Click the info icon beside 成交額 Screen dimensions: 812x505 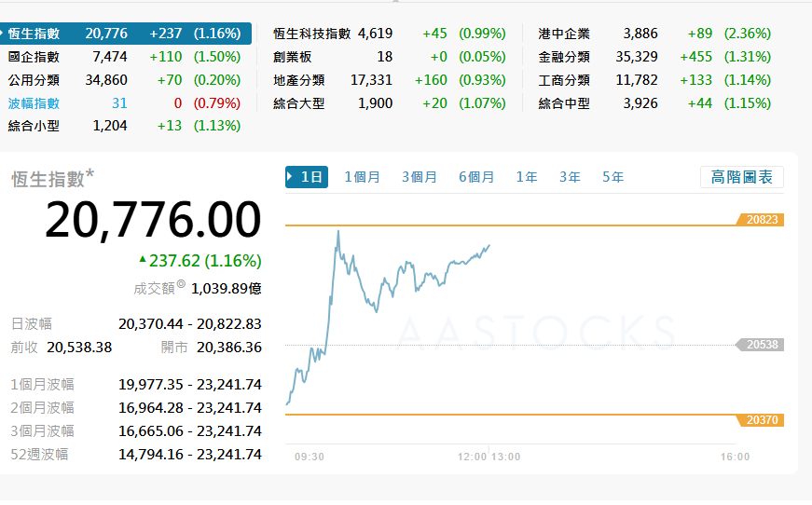(181, 285)
